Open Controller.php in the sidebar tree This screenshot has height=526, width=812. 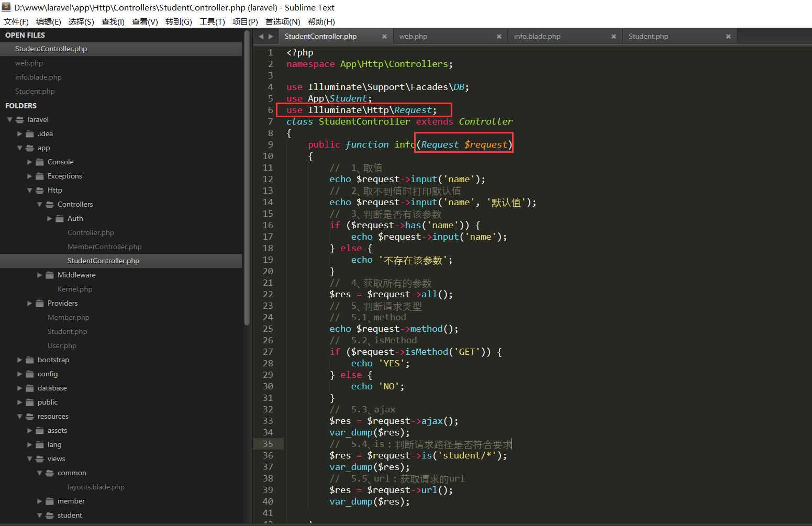pyautogui.click(x=91, y=232)
